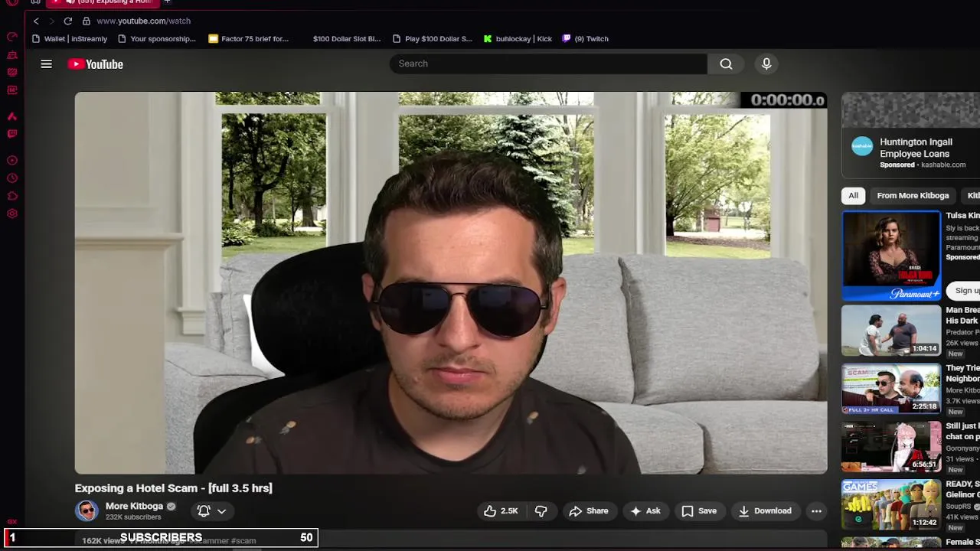
Task: Open the Twitch icon in the sidebar
Action: 12,134
